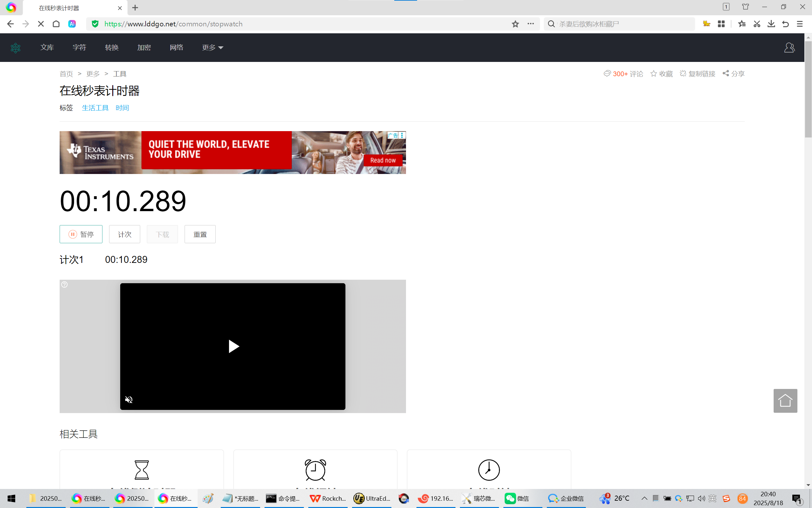Viewport: 812px width, 508px height.
Task: Record a lap with 计次 button
Action: (124, 234)
